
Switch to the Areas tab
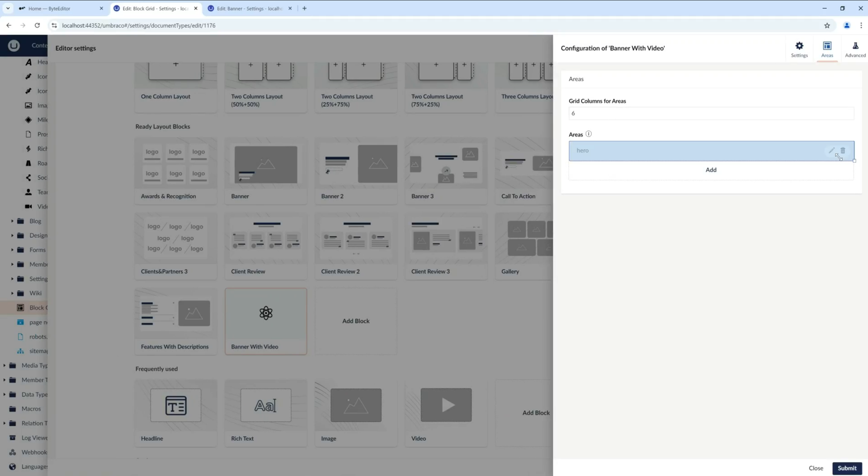pyautogui.click(x=827, y=49)
